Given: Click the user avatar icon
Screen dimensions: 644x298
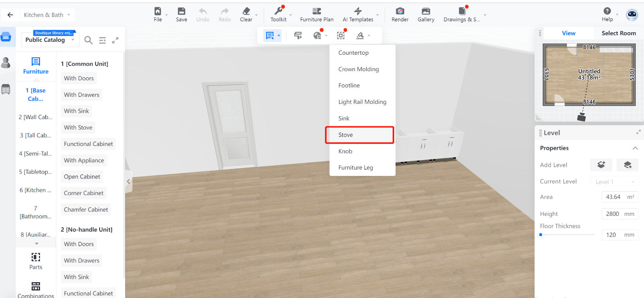Looking at the screenshot, I should [x=632, y=15].
